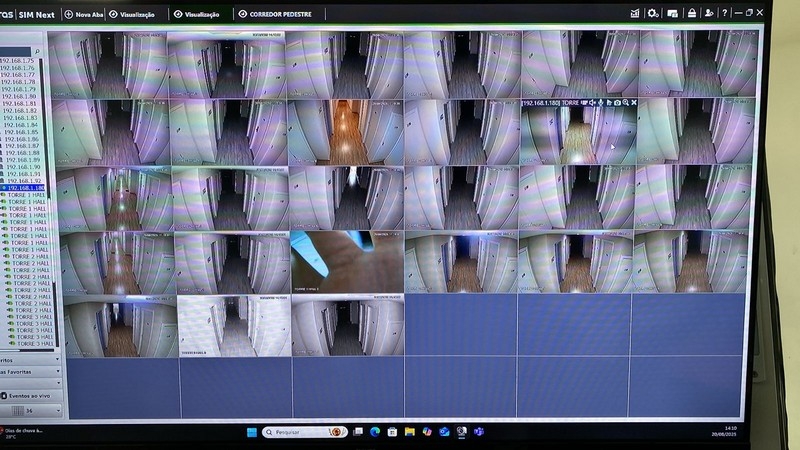800x450 pixels.
Task: Click the search magnifier in camera list
Action: pos(37,50)
